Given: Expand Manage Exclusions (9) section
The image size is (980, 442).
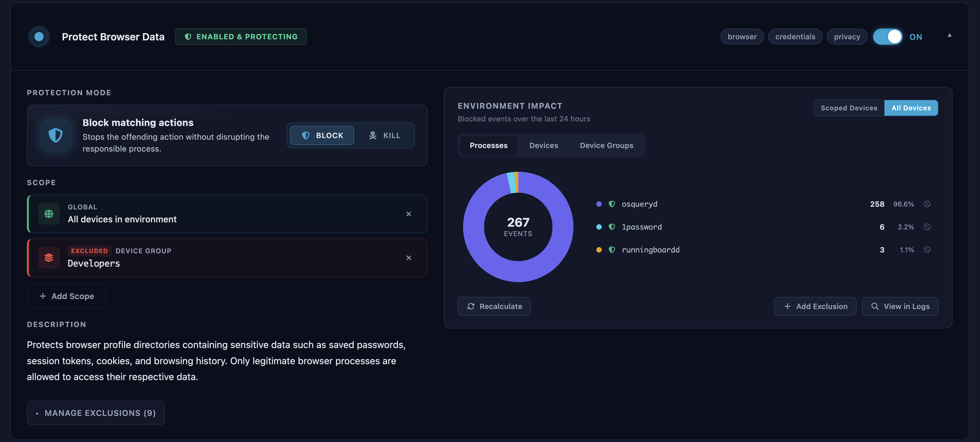Looking at the screenshot, I should click(x=96, y=413).
